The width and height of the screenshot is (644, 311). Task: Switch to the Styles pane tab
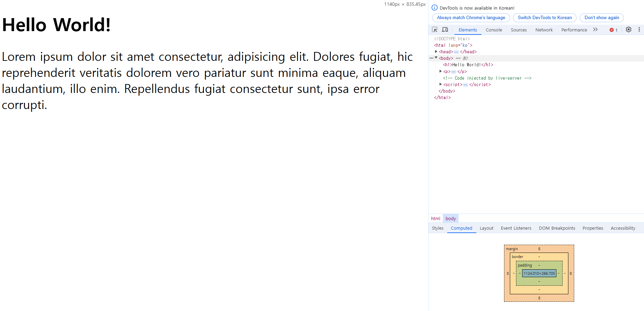(x=438, y=228)
